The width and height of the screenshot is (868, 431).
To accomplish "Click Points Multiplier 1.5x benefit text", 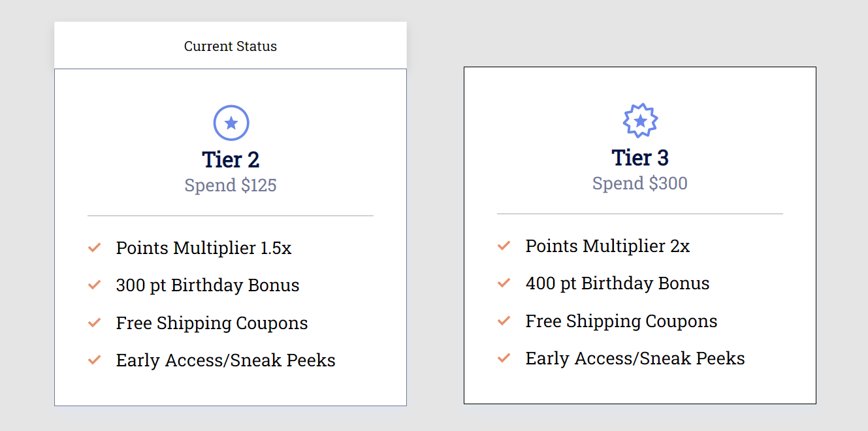I will [x=204, y=248].
